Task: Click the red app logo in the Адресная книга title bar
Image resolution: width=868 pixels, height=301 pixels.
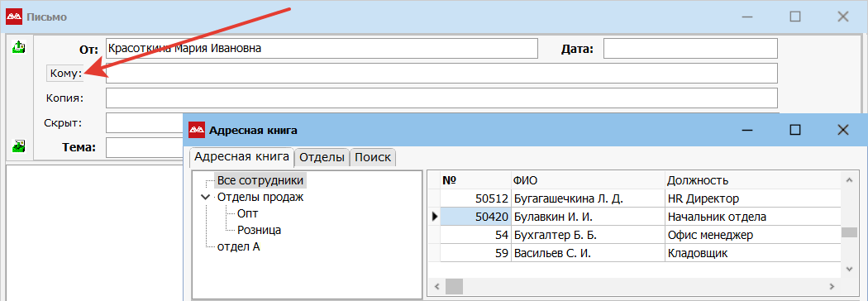Action: click(197, 131)
